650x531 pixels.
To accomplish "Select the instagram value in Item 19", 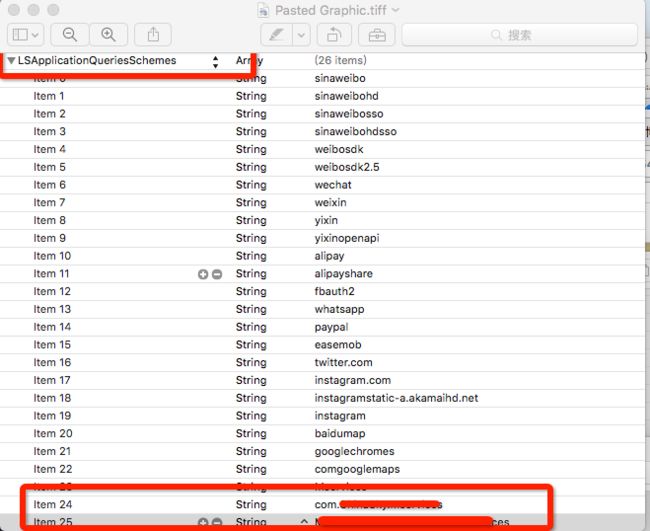I will click(x=340, y=416).
